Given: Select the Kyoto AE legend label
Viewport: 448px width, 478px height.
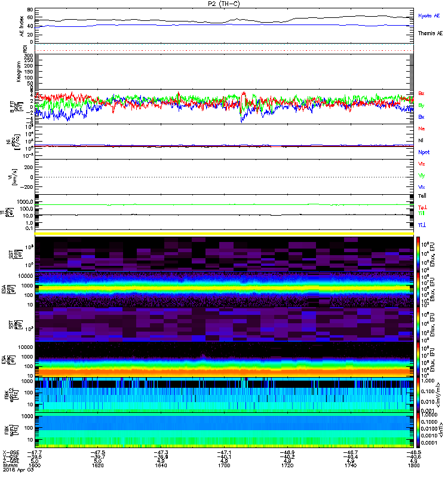Looking at the screenshot, I should coord(429,16).
